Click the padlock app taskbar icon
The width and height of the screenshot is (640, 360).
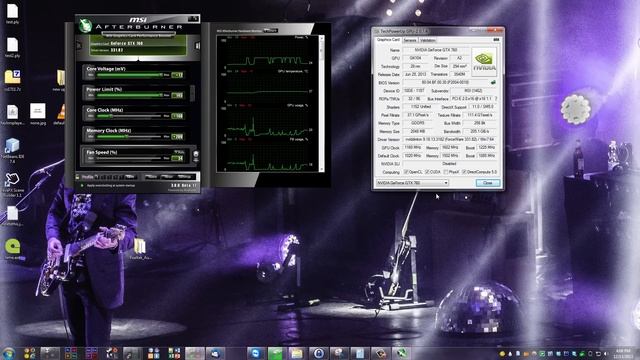(318, 353)
